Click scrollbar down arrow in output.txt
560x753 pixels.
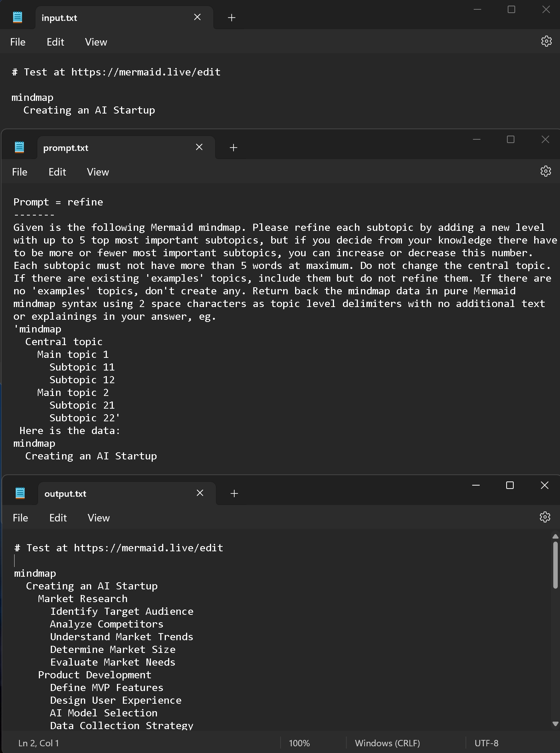(x=555, y=723)
